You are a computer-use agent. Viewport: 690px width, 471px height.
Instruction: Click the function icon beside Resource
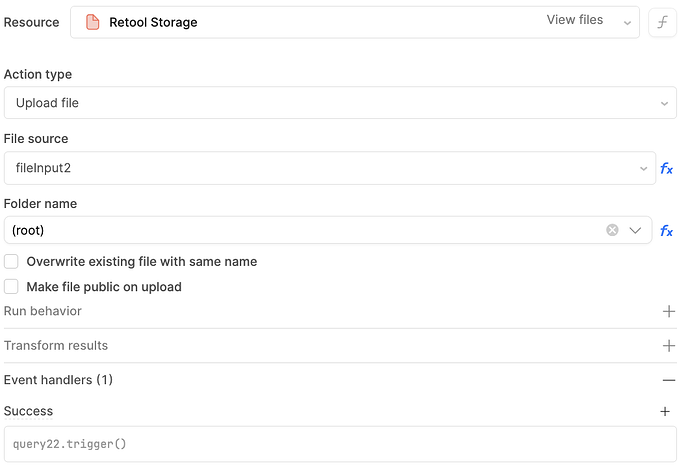point(663,22)
